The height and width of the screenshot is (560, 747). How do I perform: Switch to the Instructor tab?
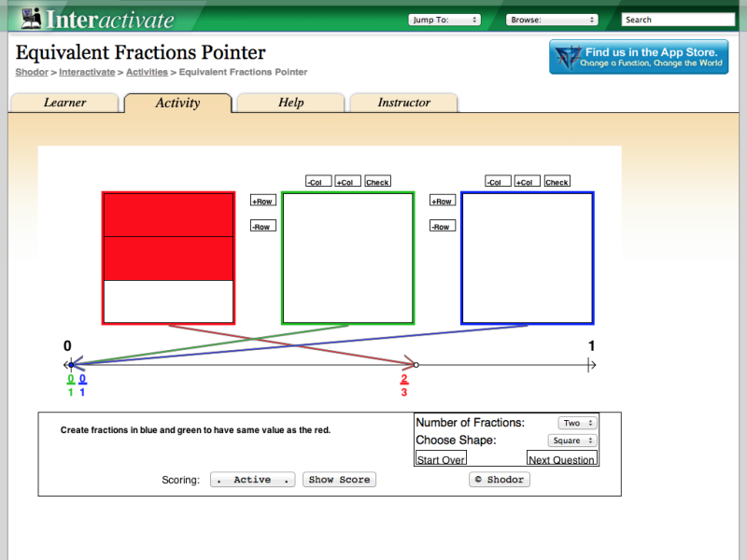click(404, 103)
